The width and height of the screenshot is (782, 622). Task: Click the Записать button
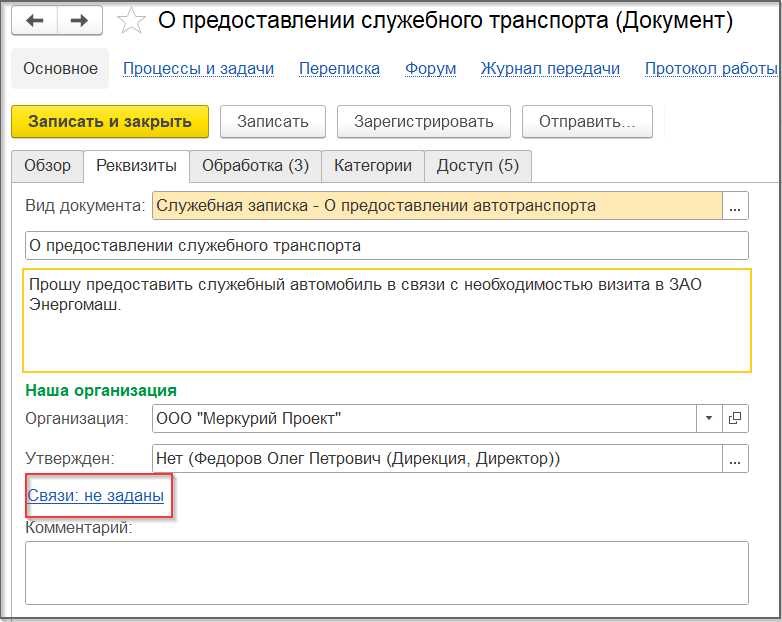[x=272, y=121]
